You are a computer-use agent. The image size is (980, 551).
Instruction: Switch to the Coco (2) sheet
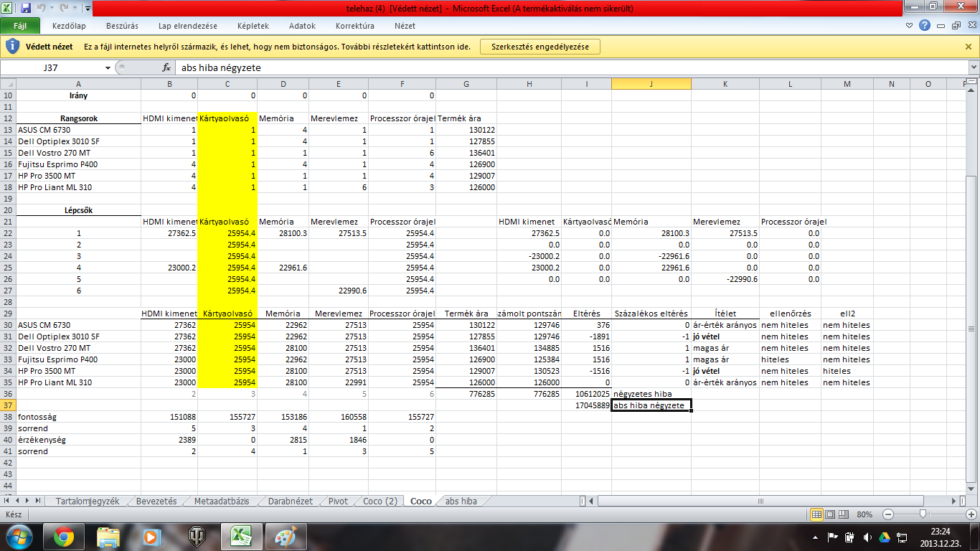380,501
